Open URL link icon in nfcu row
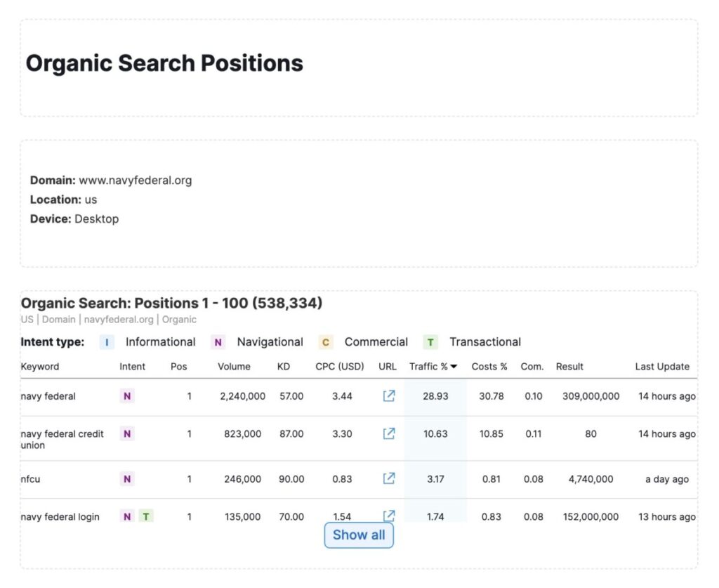This screenshot has width=719, height=588. [x=389, y=478]
